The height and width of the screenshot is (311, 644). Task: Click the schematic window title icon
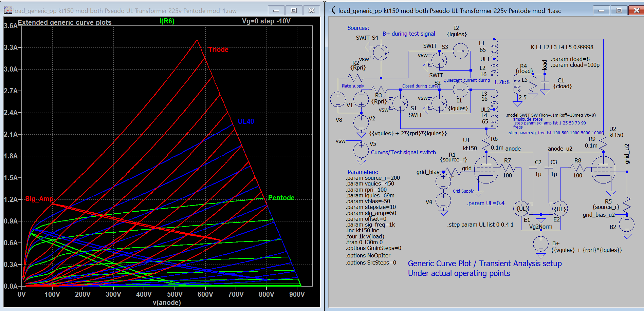pos(332,11)
